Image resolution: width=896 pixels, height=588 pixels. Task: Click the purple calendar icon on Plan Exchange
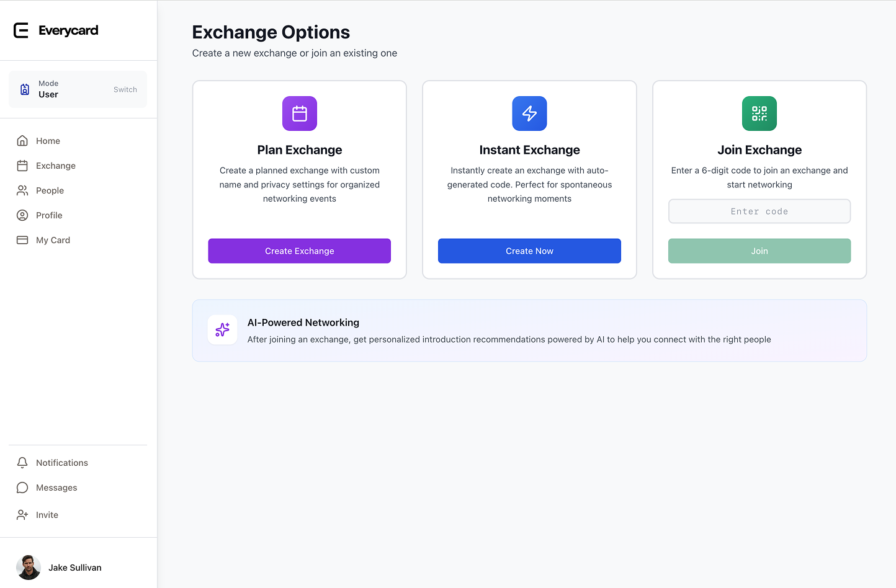point(300,114)
